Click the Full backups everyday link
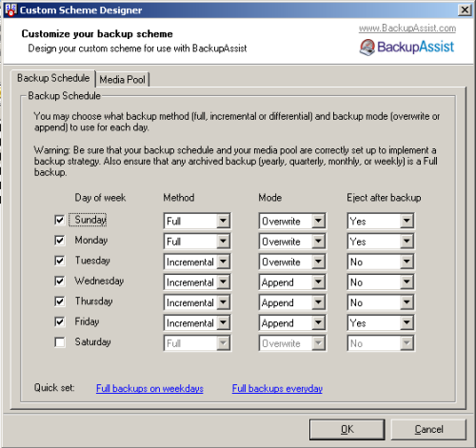476x448 pixels. point(277,388)
